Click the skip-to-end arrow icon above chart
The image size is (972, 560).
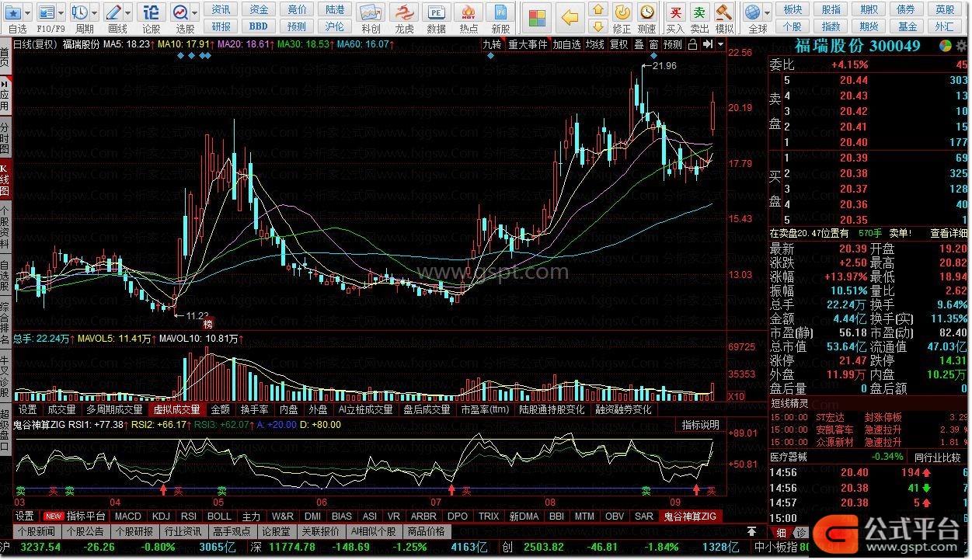click(708, 44)
